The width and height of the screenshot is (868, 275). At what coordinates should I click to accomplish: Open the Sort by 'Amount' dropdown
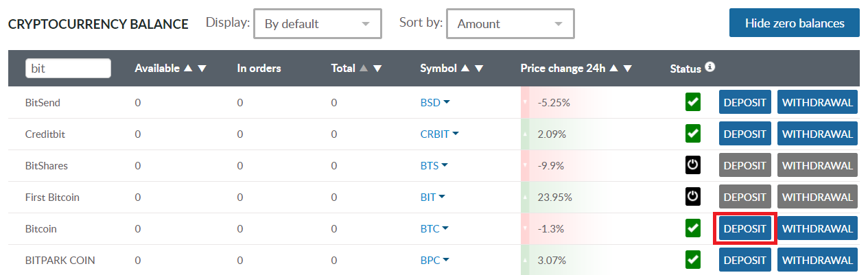(x=510, y=24)
